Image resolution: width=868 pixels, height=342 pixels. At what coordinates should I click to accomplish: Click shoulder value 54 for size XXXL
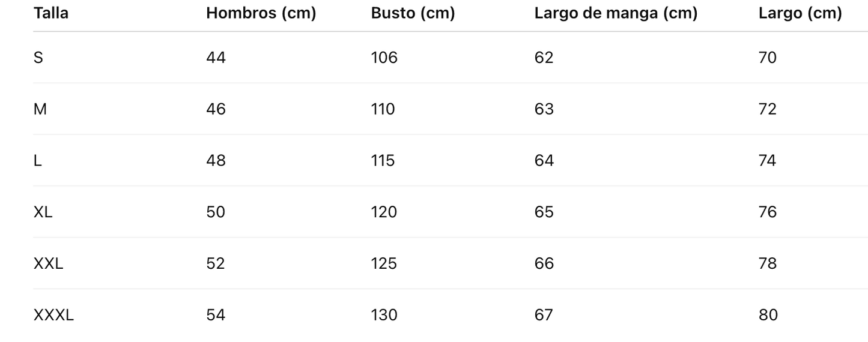(x=216, y=315)
